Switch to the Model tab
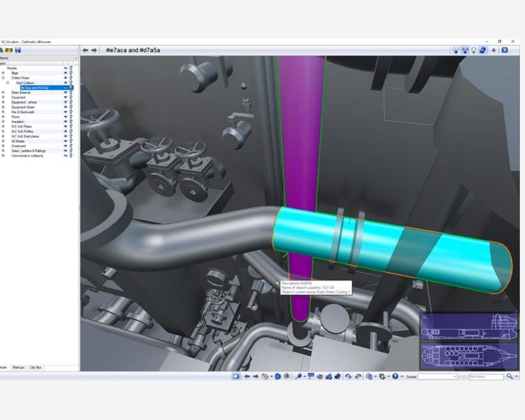This screenshot has width=525, height=420. pyautogui.click(x=3, y=367)
